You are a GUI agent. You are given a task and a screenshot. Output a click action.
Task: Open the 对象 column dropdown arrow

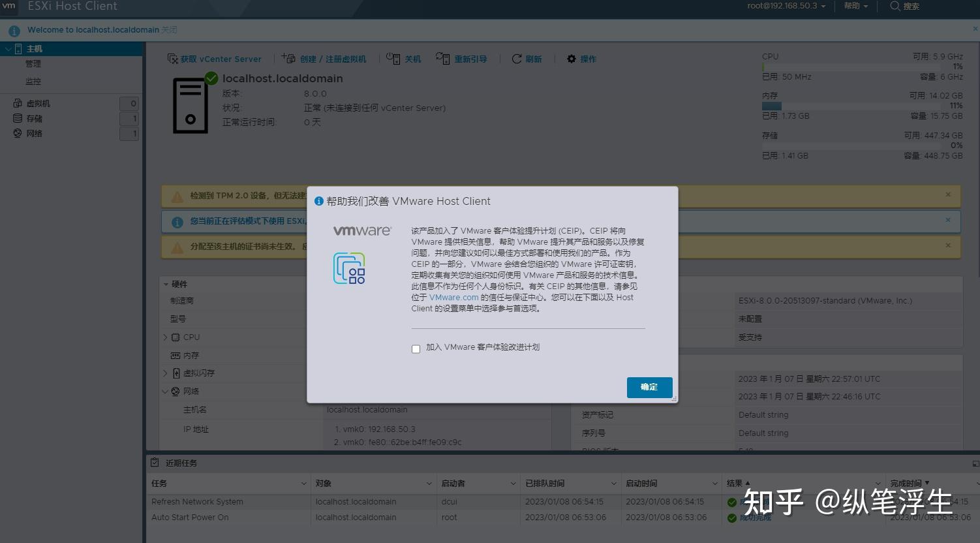[x=429, y=484]
